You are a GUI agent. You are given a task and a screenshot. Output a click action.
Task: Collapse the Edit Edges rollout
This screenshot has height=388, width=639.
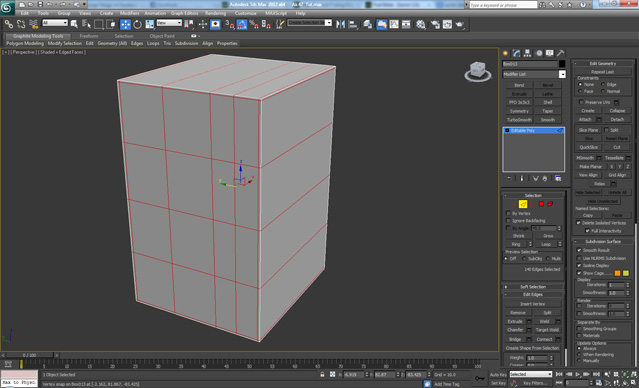533,294
